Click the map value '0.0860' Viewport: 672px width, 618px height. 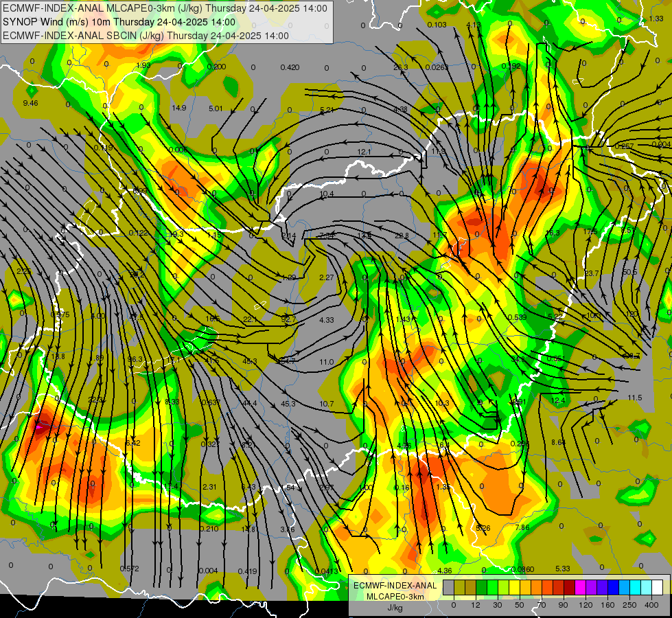point(522,569)
